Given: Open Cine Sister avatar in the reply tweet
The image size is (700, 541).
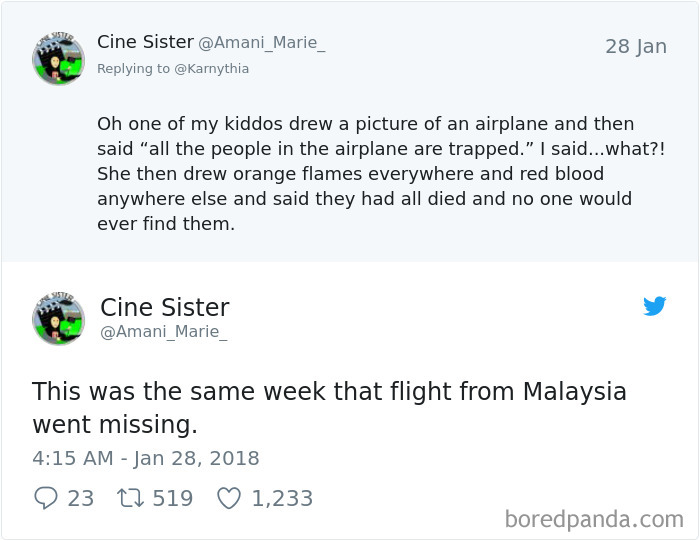Looking at the screenshot, I should pos(58,58).
